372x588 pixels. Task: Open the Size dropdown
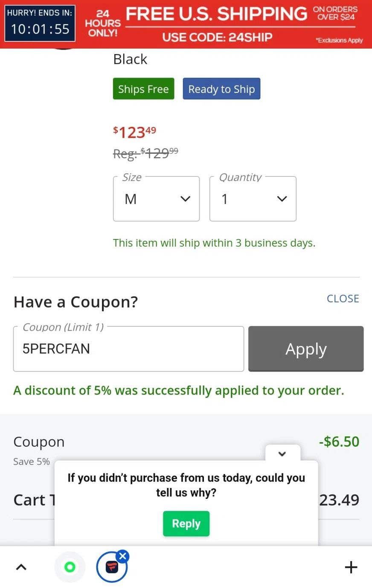tap(156, 199)
